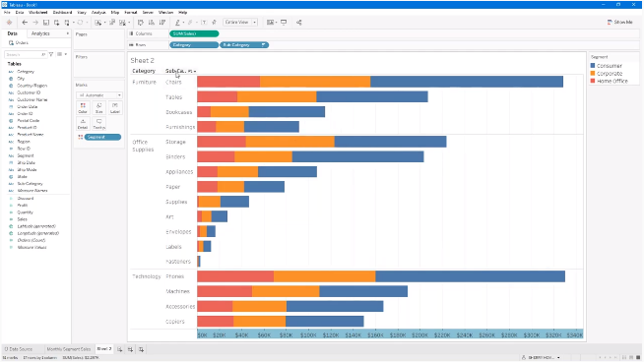The image size is (644, 362).
Task: Open the Help menu
Action: 183,13
